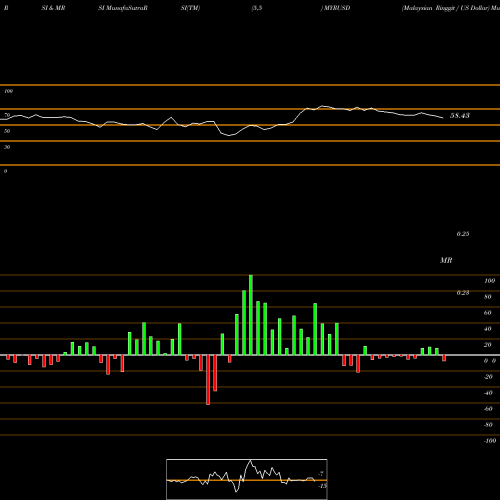
Task: Click the MYRUSD symbol in the header
Action: [336, 8]
